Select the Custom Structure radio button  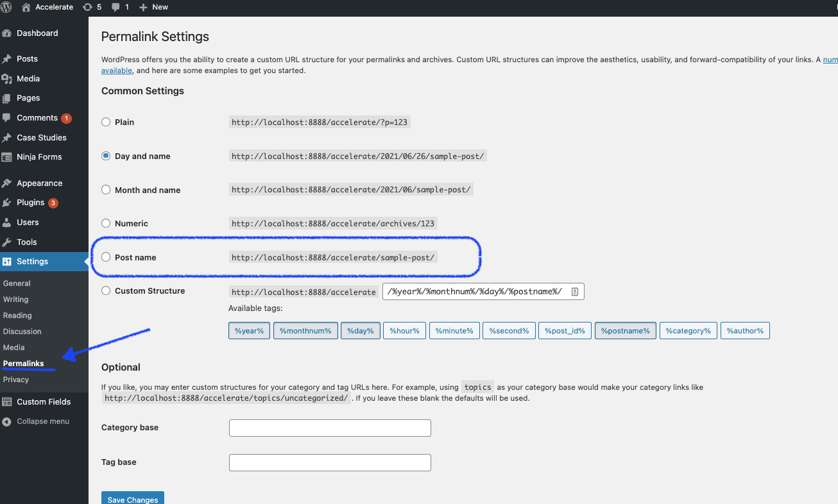point(106,290)
